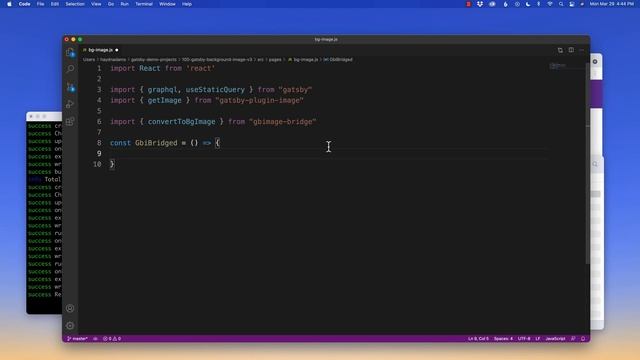
Task: Open the Window menu
Action: tap(167, 4)
